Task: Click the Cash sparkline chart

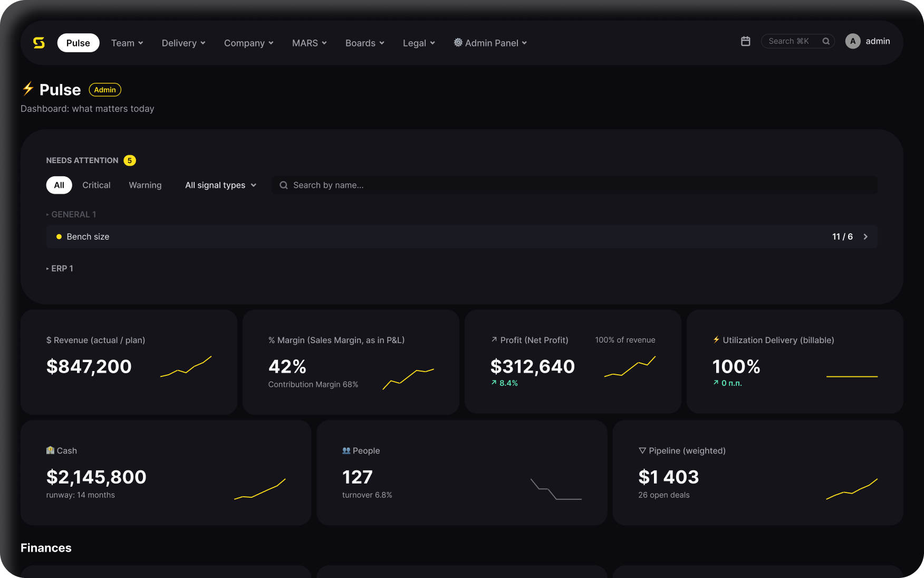Action: tap(260, 489)
